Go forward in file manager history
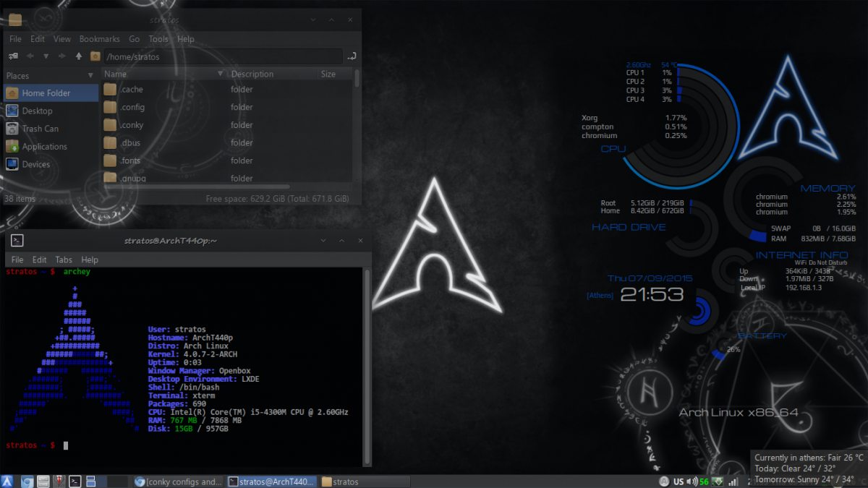 tap(62, 56)
